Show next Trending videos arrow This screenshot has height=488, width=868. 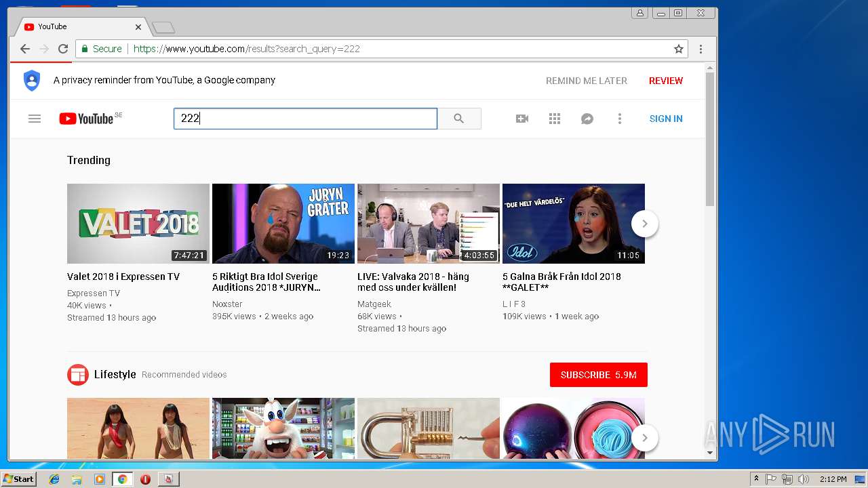coord(645,224)
